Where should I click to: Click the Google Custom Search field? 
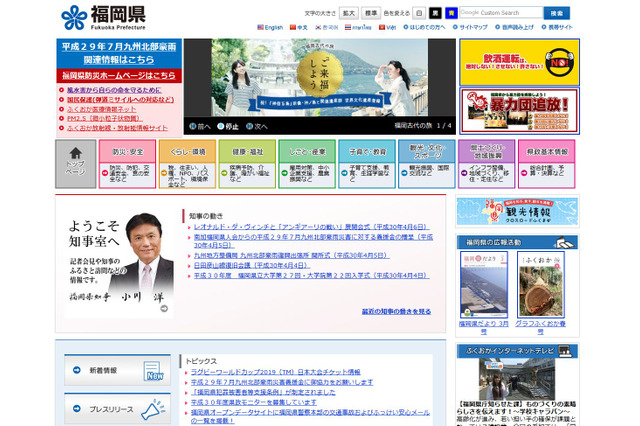(501, 13)
